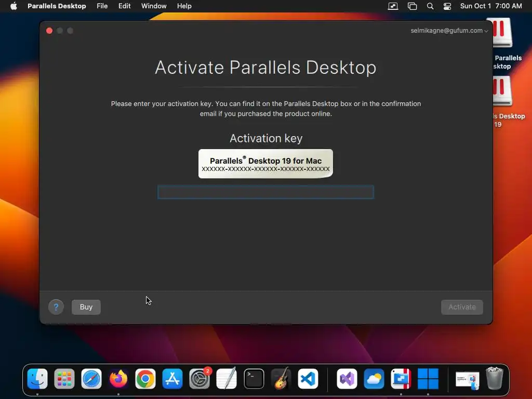
Task: Open Finder from the Dock
Action: click(37, 379)
